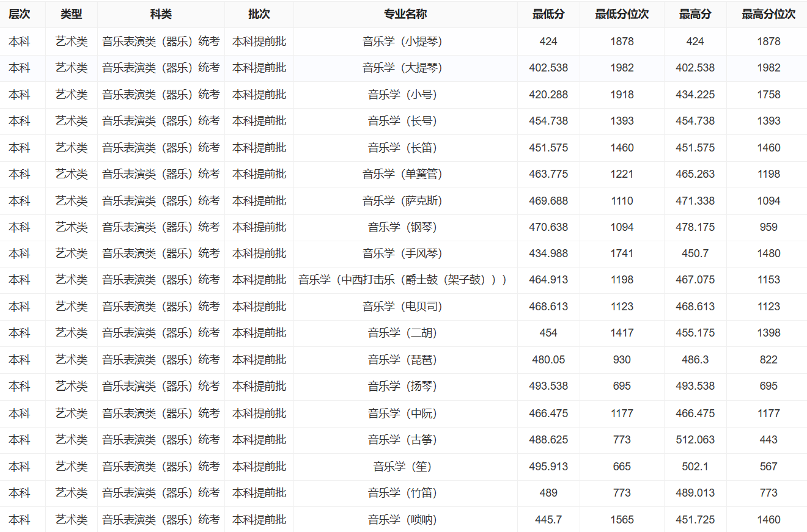
Task: Click the 489.013 highest score value
Action: [x=695, y=493]
